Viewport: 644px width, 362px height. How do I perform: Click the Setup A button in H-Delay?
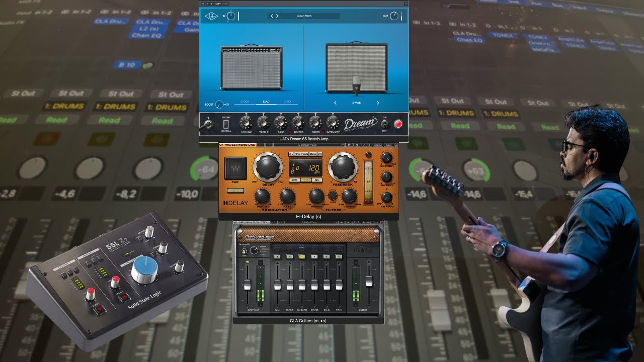pyautogui.click(x=378, y=145)
